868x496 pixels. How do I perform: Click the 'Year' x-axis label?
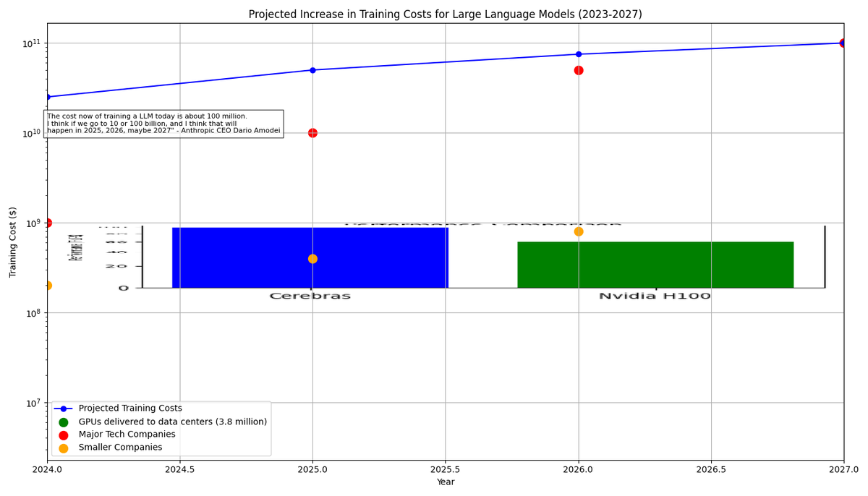point(446,482)
